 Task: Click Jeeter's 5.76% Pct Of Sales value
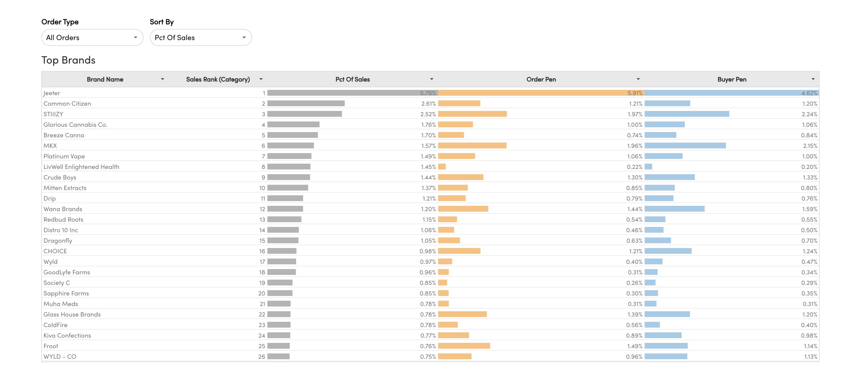[428, 93]
